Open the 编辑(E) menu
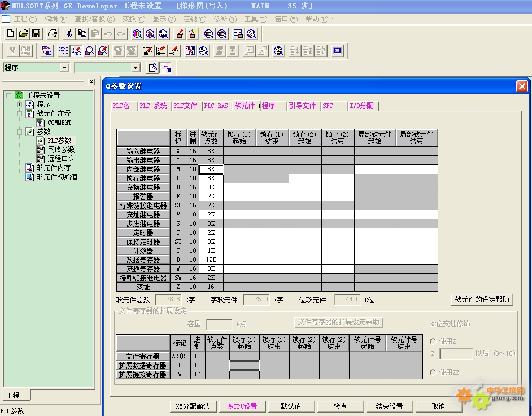 (56, 19)
